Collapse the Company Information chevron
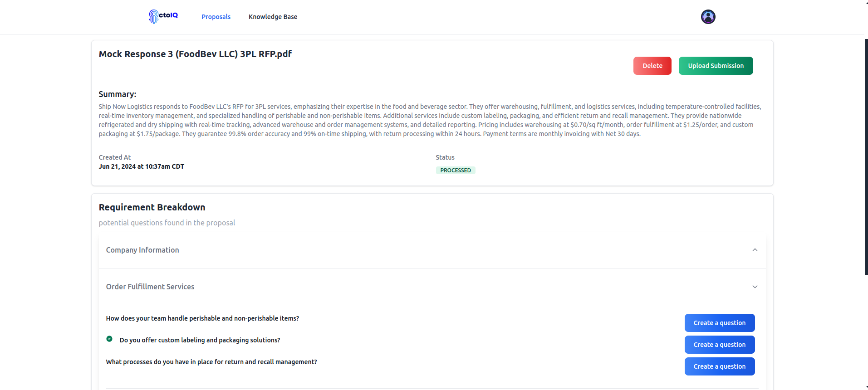Screen dimensions: 868x390 pos(755,250)
